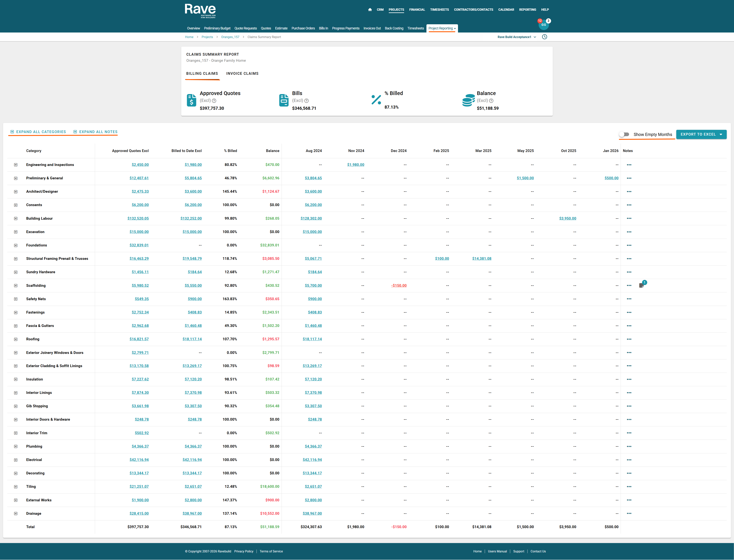Expand the Electrical category row

16,460
